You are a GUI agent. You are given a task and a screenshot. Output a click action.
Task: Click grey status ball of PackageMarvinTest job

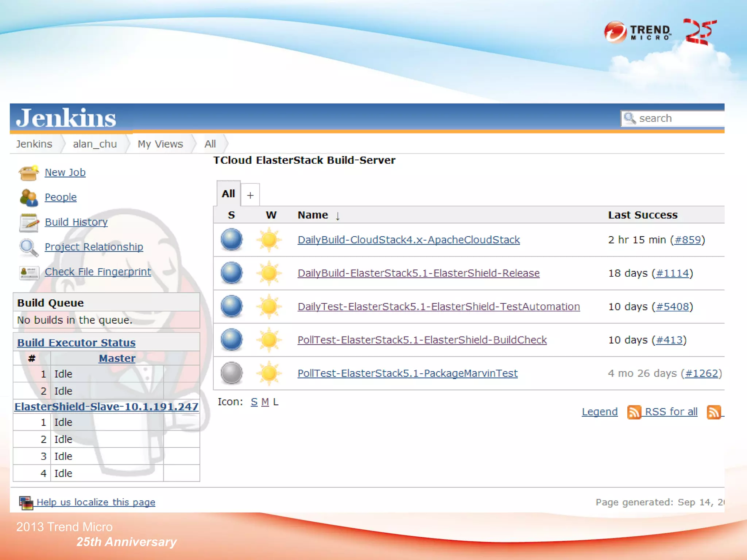tap(231, 373)
